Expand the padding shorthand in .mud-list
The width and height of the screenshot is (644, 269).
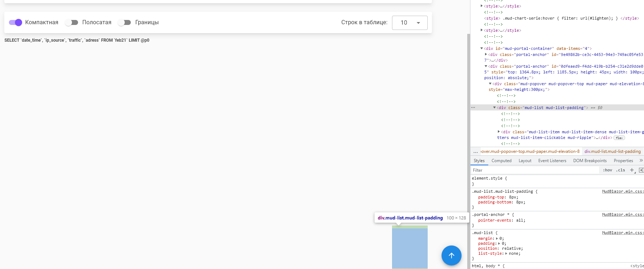[x=499, y=244]
